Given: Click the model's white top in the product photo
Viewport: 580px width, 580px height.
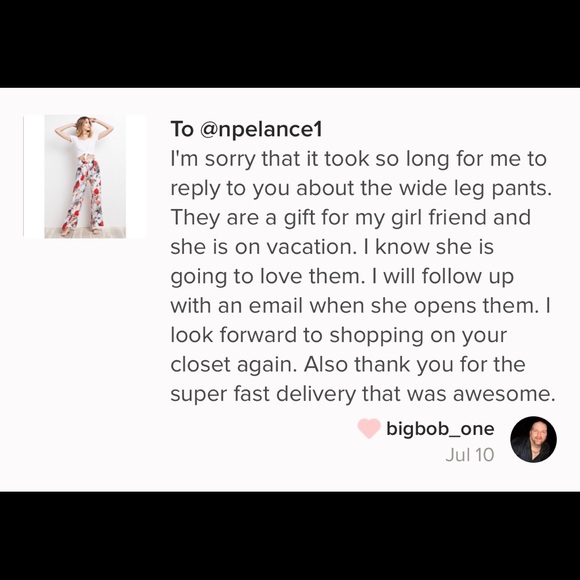Looking at the screenshot, I should point(85,144).
